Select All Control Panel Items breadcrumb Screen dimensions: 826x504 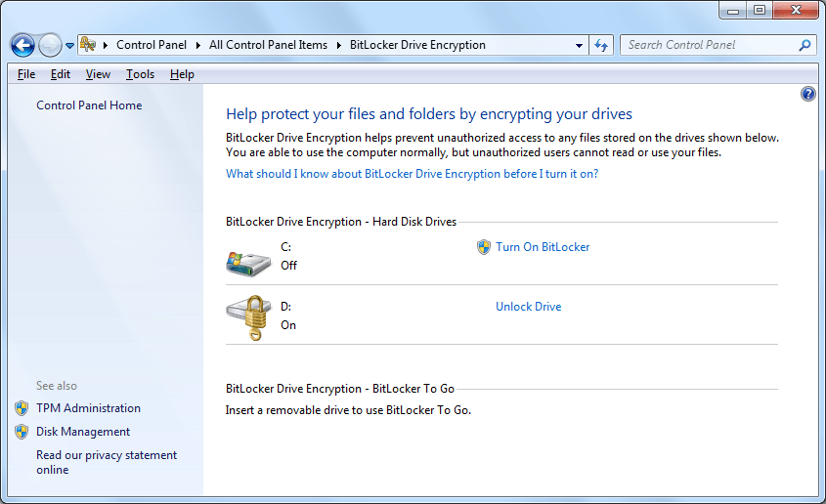(x=268, y=45)
